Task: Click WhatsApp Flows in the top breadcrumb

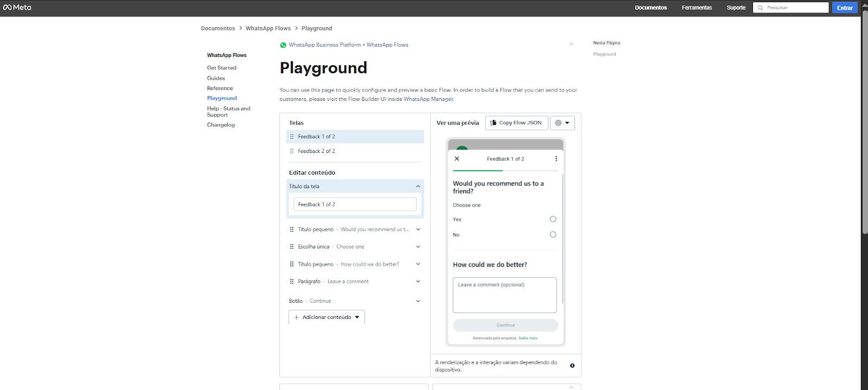Action: (268, 28)
